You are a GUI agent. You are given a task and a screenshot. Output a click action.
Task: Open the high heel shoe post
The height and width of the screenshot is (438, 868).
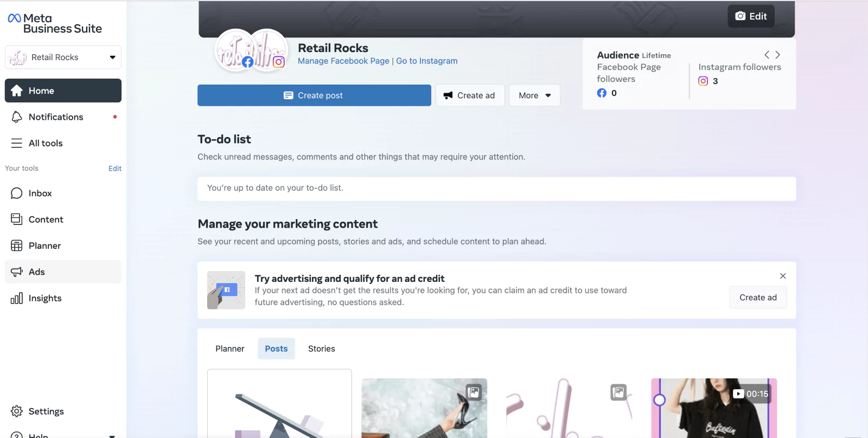424,408
